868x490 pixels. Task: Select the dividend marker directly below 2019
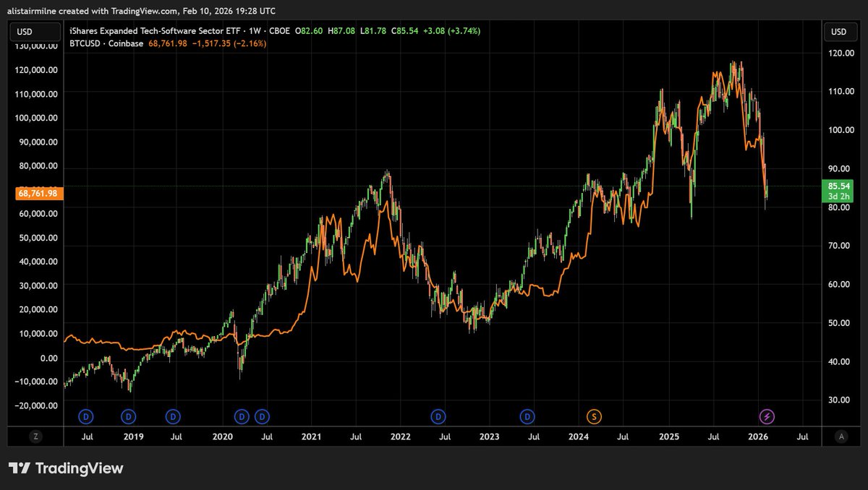pos(128,416)
